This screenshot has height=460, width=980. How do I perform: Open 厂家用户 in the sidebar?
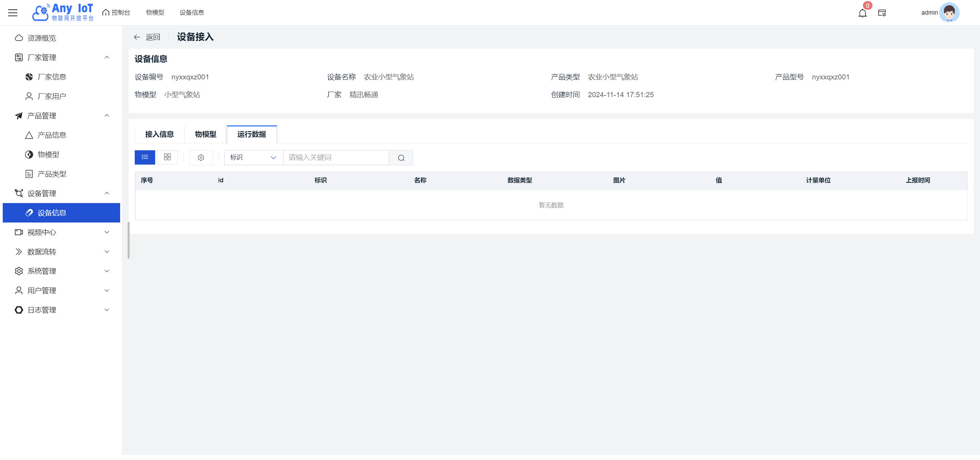pos(52,96)
